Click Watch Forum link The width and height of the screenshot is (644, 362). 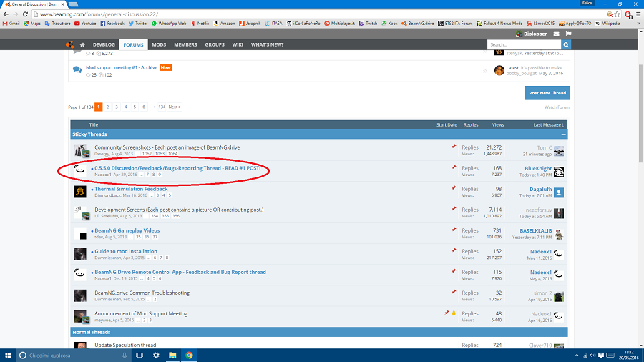point(557,107)
